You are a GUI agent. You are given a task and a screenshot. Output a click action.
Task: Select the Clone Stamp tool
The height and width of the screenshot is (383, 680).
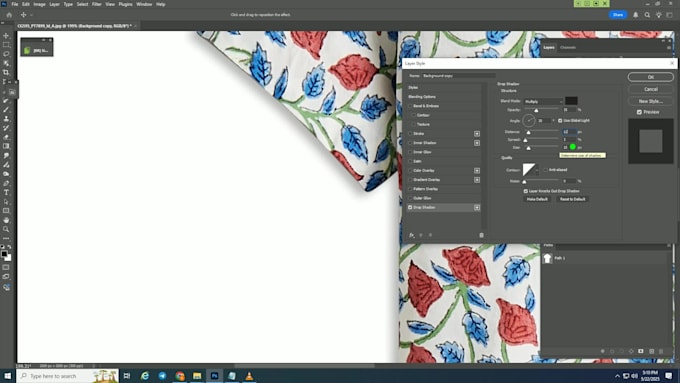(x=6, y=118)
